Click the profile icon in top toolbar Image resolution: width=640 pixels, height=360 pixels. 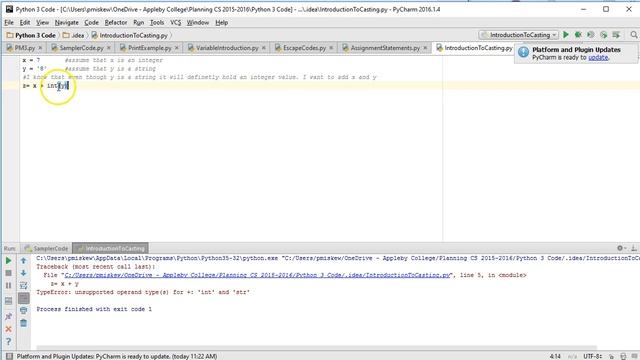pyautogui.click(x=603, y=35)
